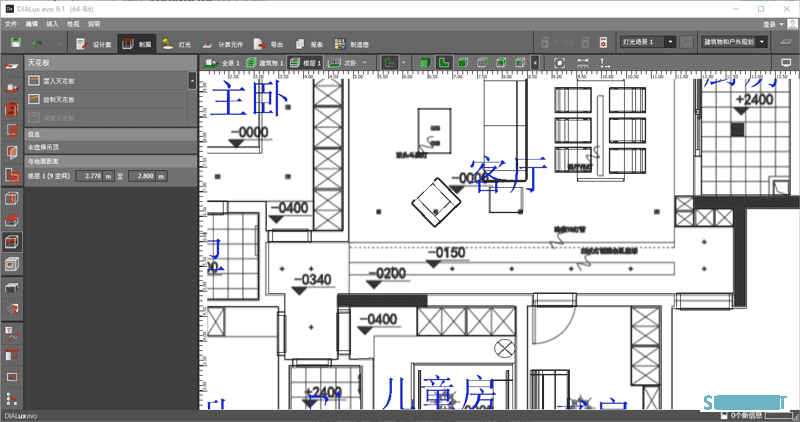Select the grey door panel tool
Image resolution: width=800 pixels, height=422 pixels.
pyautogui.click(x=12, y=355)
